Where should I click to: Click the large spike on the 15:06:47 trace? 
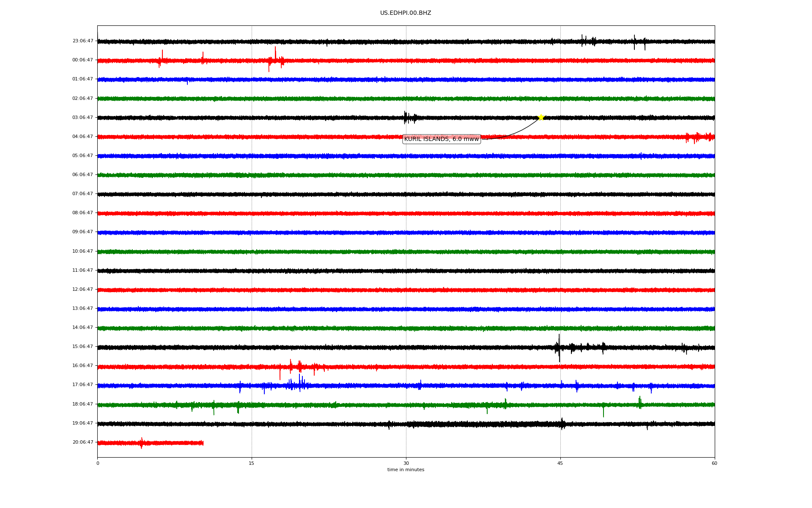(x=559, y=348)
